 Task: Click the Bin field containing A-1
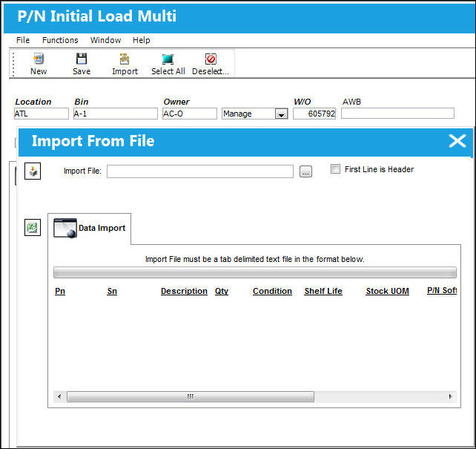116,114
